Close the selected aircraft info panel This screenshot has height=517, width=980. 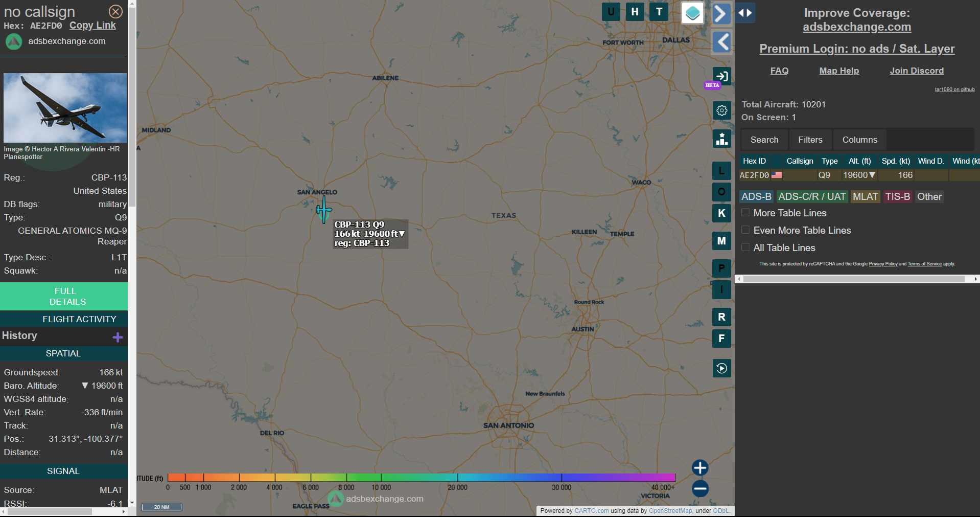click(116, 11)
